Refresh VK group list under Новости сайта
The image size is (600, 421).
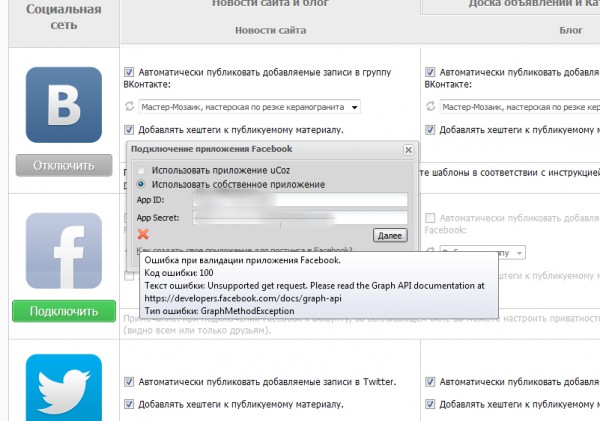click(129, 106)
